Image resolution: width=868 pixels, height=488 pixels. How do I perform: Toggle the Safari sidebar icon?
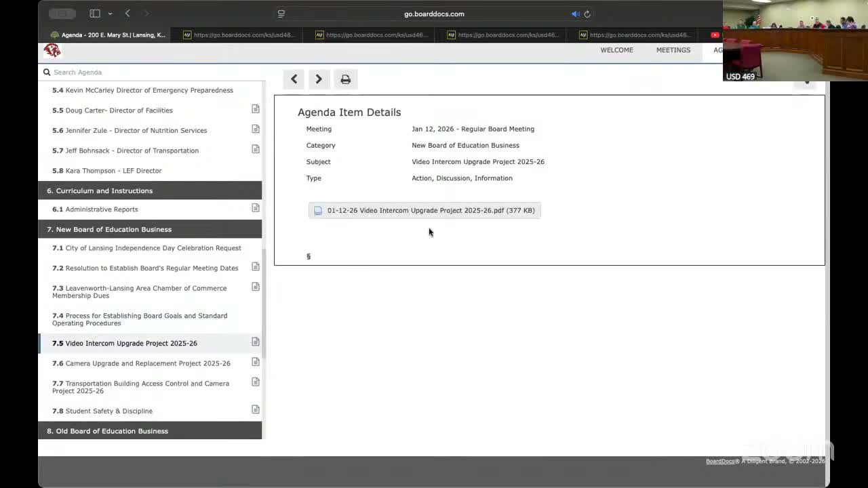pyautogui.click(x=95, y=14)
